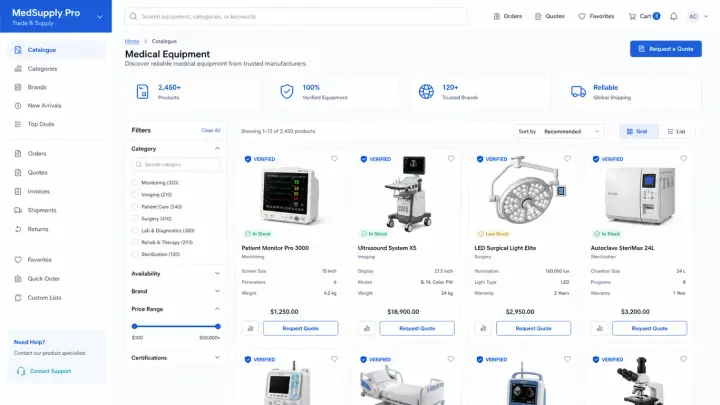
Task: Switch to Grid view
Action: click(x=638, y=131)
